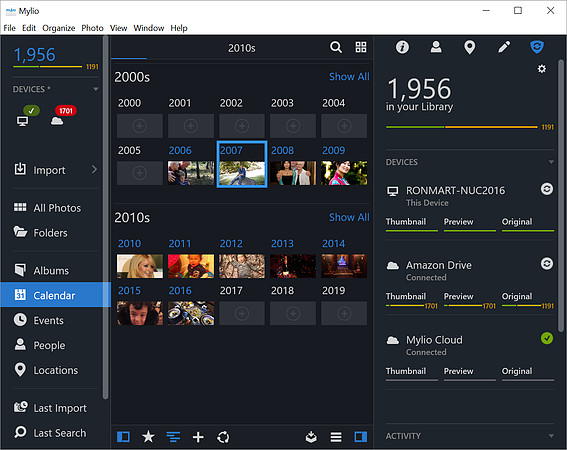Open the Sync shield panel icon

click(x=537, y=47)
